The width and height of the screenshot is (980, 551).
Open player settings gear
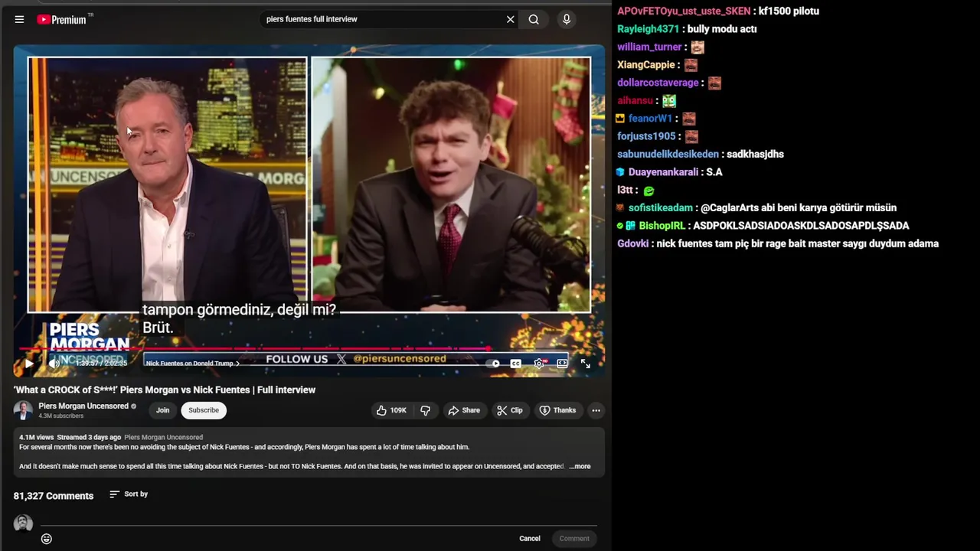click(539, 364)
